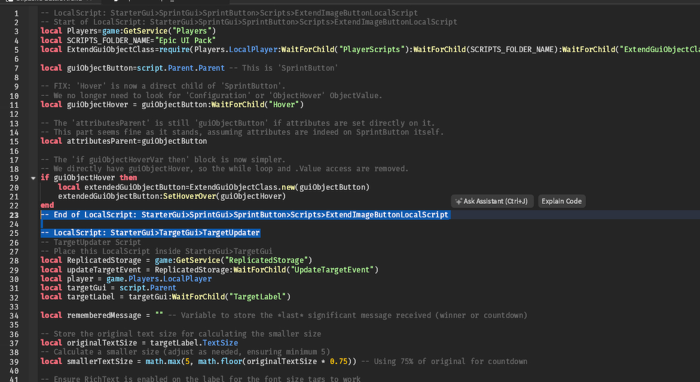700x382 pixels.
Task: Click the '-- Start of LocalScript:' comment on line 2
Action: (249, 22)
